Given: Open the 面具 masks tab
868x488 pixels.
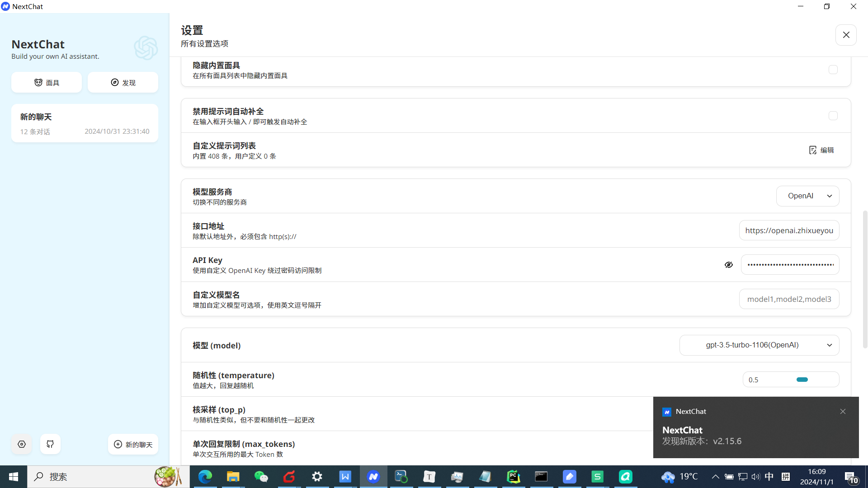Looking at the screenshot, I should 47,83.
